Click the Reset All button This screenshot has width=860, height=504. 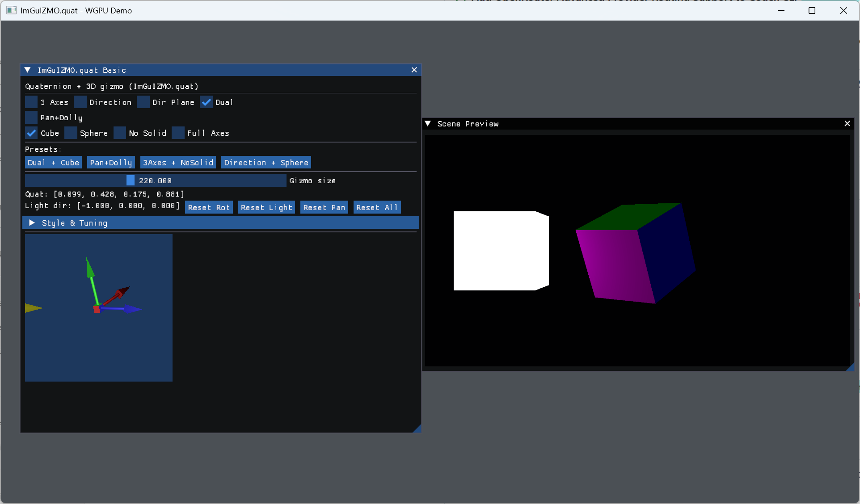point(377,207)
